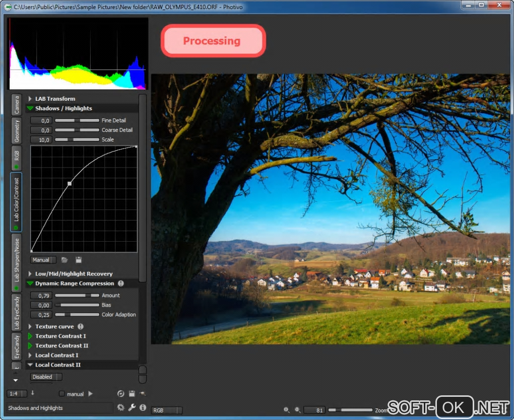The image size is (514, 420).
Task: Minimize the Photivo window
Action: [469, 5]
